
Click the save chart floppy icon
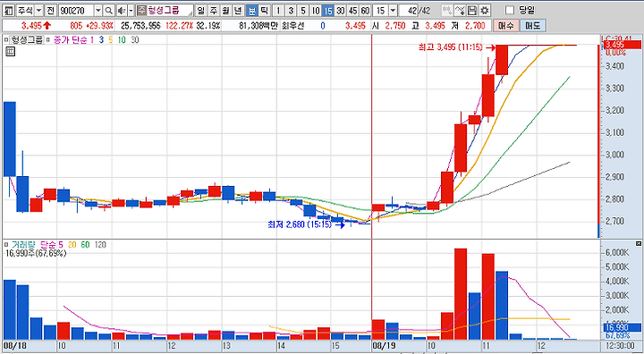[472, 10]
